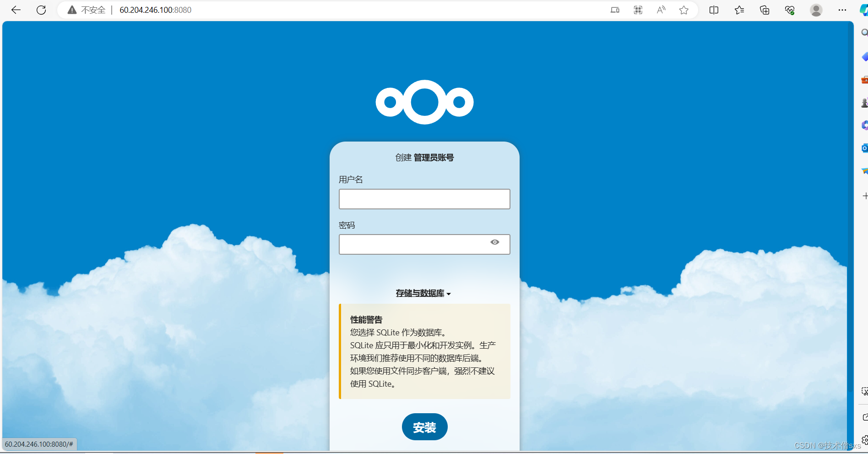
Task: Focus the 密码 password field
Action: [424, 245]
